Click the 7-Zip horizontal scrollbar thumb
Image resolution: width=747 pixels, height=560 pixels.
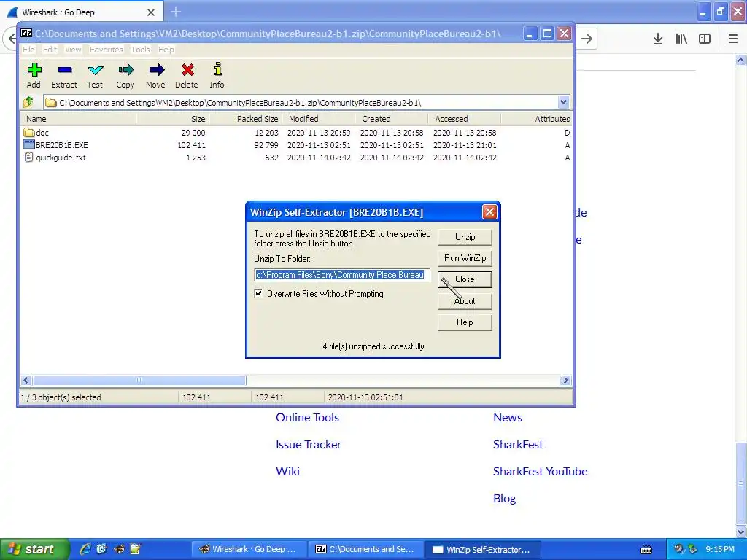pyautogui.click(x=139, y=380)
